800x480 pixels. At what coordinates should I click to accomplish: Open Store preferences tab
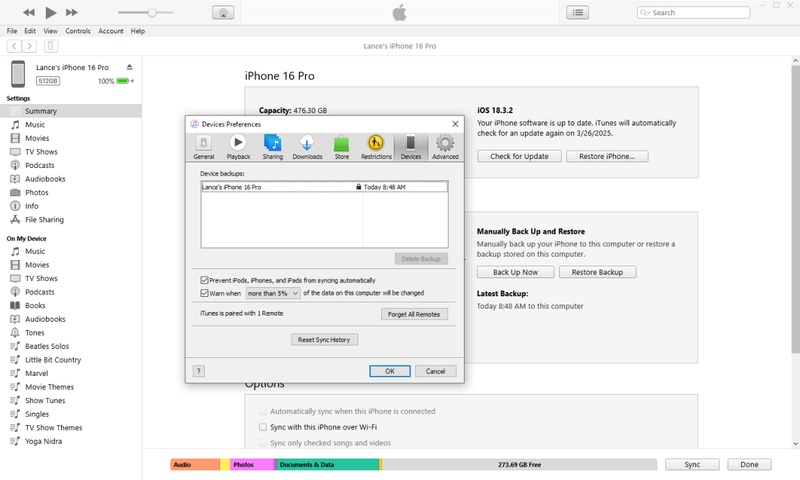[x=342, y=147]
